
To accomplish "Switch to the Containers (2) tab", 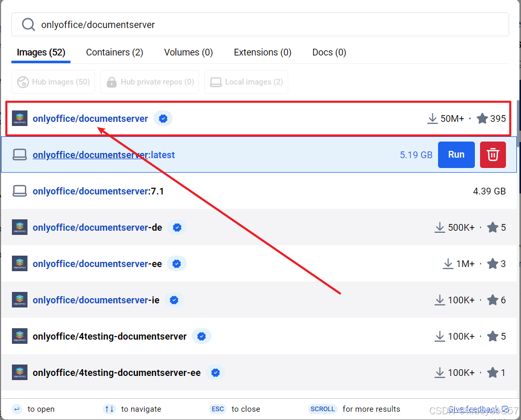I will tap(114, 52).
